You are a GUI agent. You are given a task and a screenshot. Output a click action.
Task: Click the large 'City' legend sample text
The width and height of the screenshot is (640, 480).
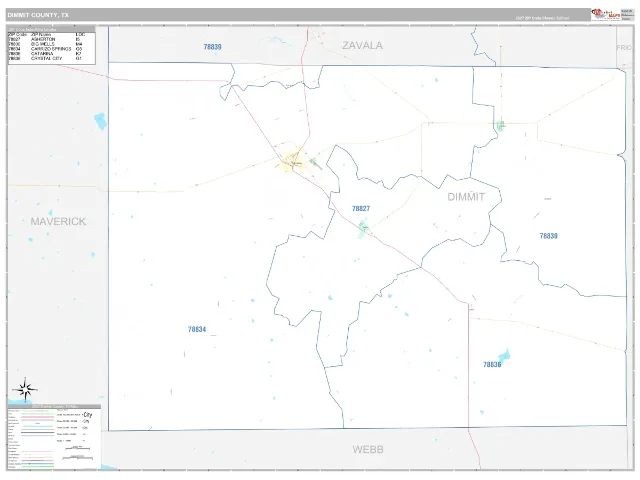tap(87, 415)
